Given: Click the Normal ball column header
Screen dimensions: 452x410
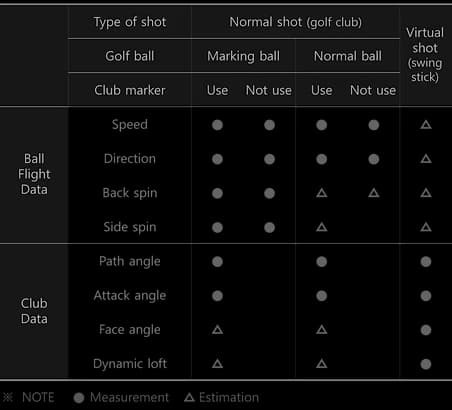Looking at the screenshot, I should (x=348, y=56).
